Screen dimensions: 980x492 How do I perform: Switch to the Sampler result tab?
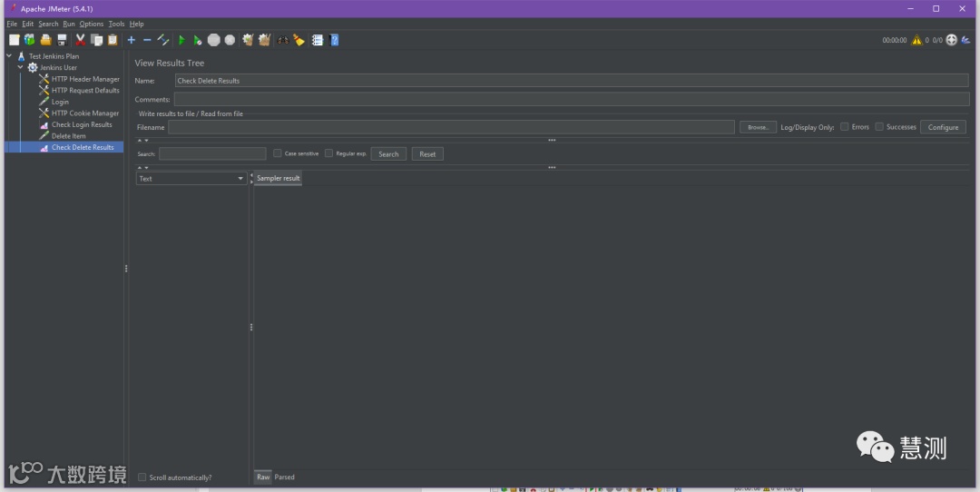pos(279,178)
